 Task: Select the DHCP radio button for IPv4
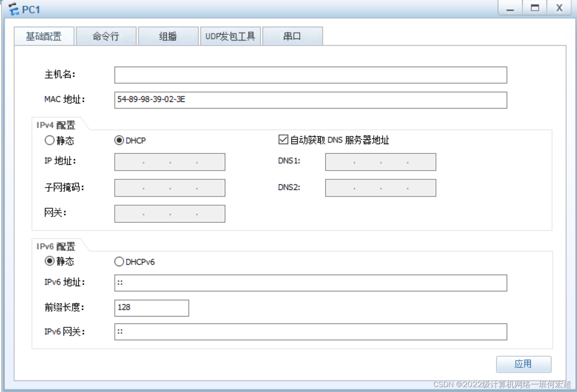tap(119, 140)
